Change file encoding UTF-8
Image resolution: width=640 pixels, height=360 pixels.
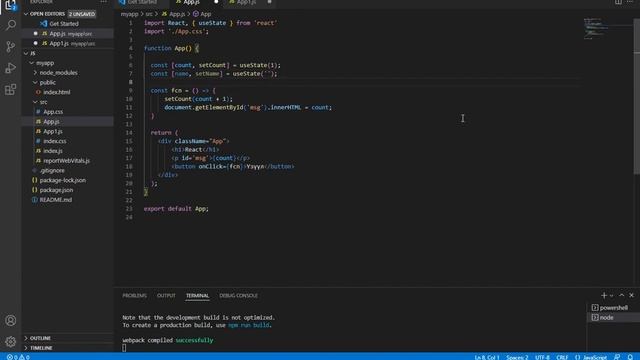(x=542, y=357)
